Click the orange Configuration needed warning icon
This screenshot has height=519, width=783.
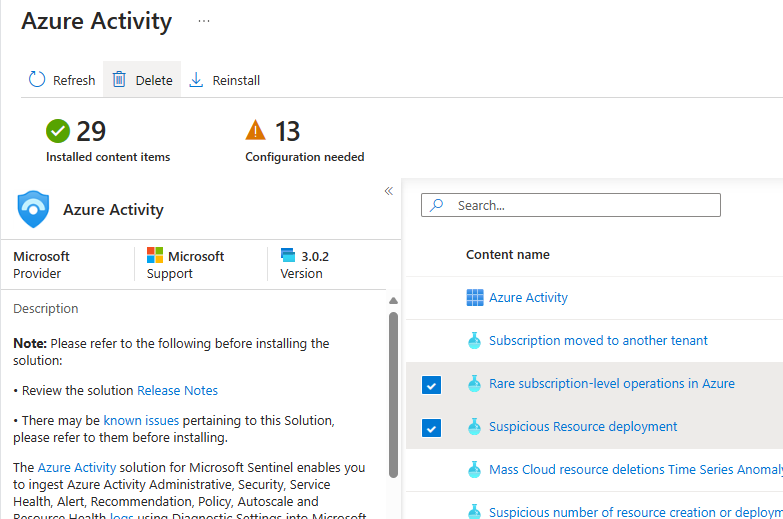(256, 131)
